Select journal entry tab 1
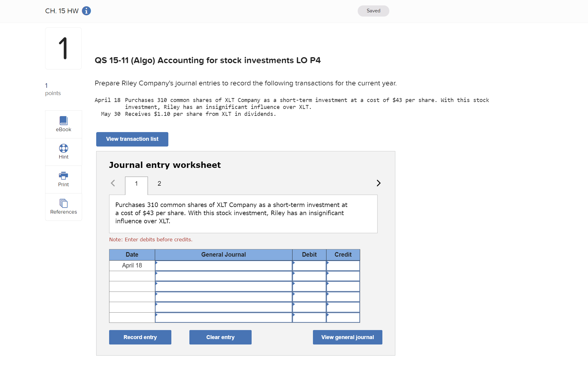588x383 pixels. pyautogui.click(x=136, y=183)
